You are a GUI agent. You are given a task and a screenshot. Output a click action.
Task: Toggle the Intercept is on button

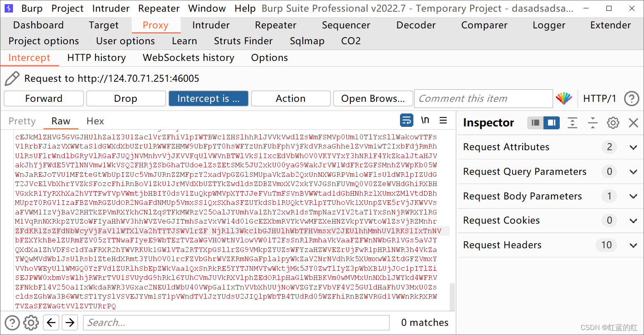click(x=208, y=98)
